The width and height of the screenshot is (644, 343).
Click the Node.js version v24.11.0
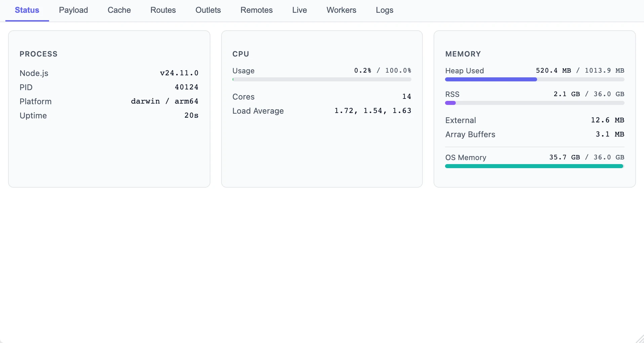179,73
